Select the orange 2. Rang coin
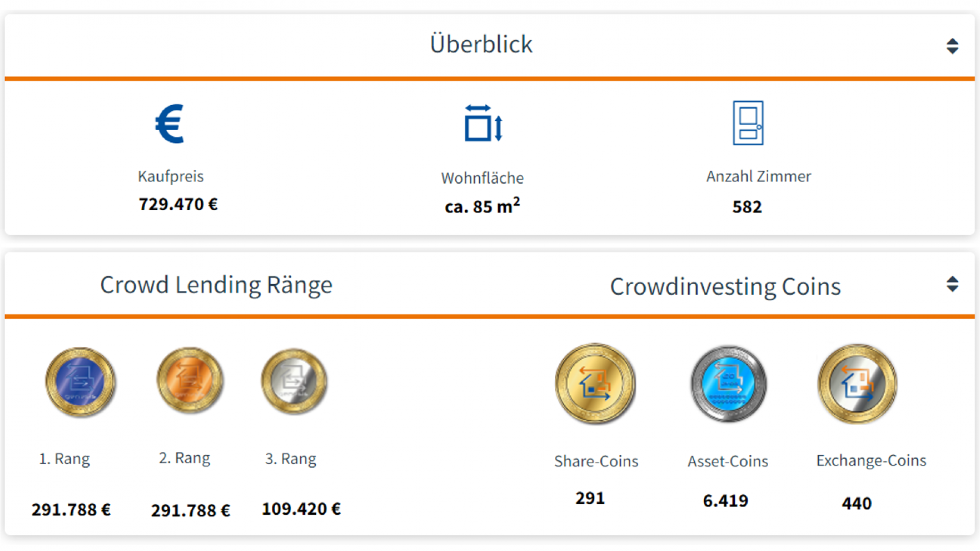The image size is (980, 551). click(190, 381)
